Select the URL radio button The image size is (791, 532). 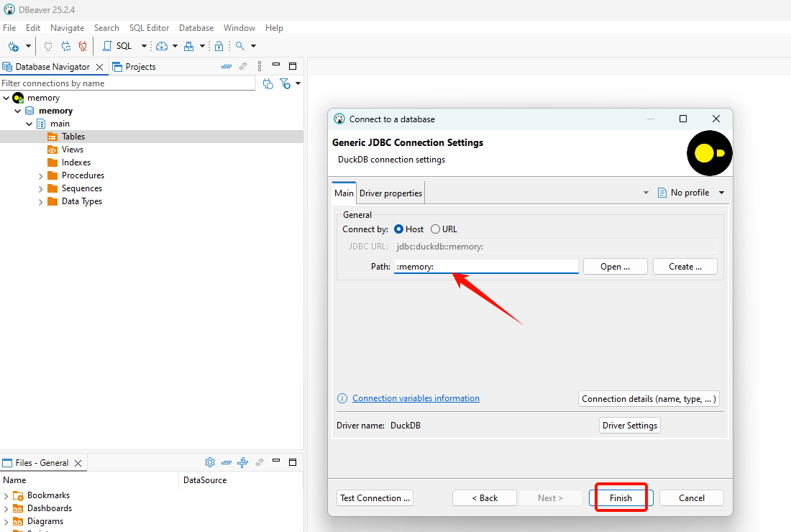tap(436, 229)
